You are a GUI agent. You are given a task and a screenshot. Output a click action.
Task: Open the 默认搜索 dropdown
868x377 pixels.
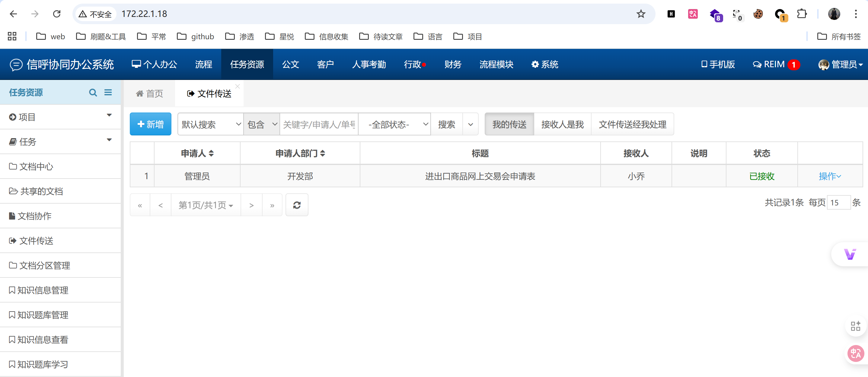(211, 124)
